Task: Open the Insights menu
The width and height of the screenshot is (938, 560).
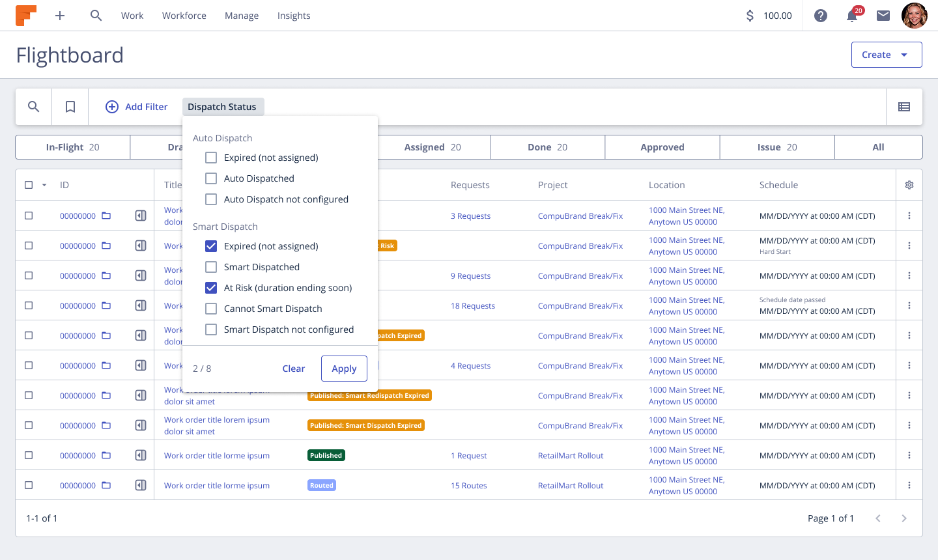Action: coord(294,16)
